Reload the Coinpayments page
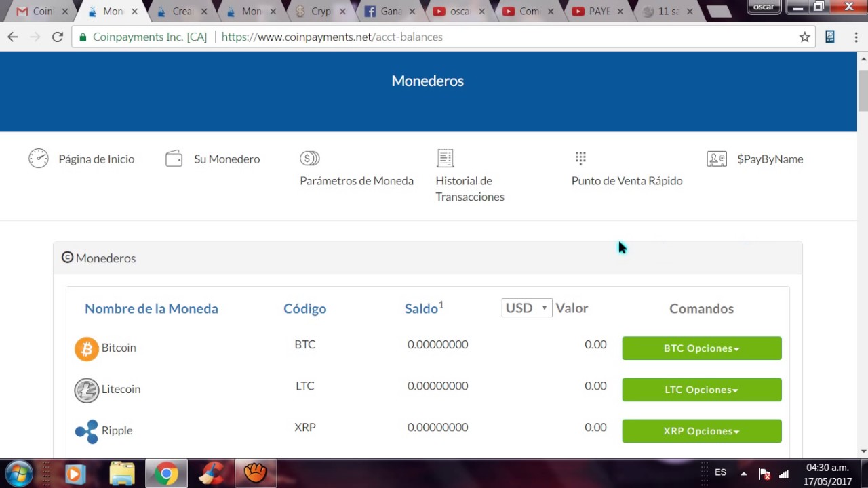Viewport: 868px width, 488px height. 58,37
